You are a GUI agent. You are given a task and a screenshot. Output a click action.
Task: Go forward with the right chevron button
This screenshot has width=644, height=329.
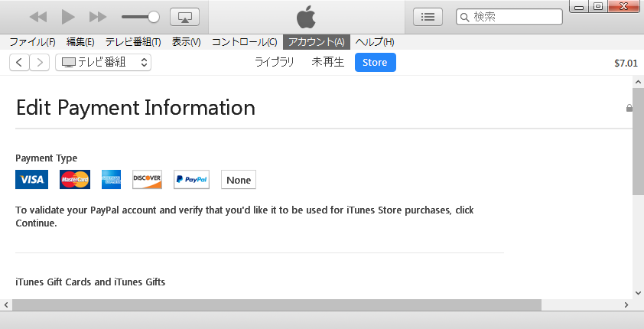[40, 63]
